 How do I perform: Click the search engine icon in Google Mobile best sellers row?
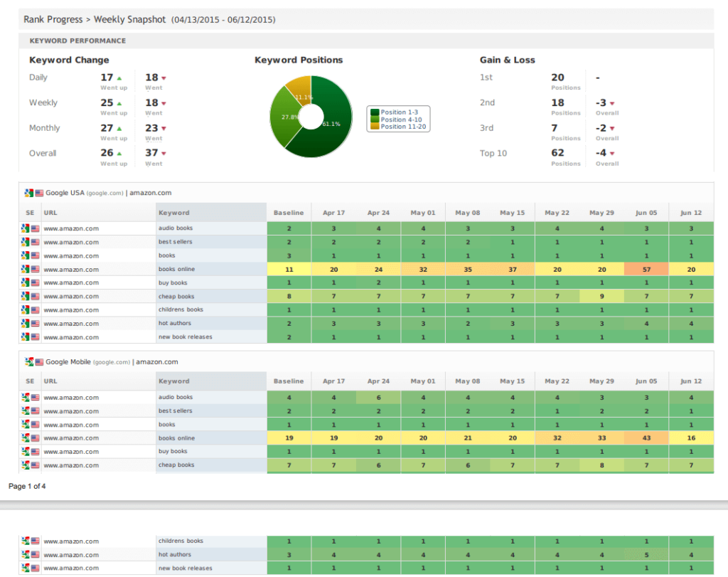pyautogui.click(x=25, y=411)
